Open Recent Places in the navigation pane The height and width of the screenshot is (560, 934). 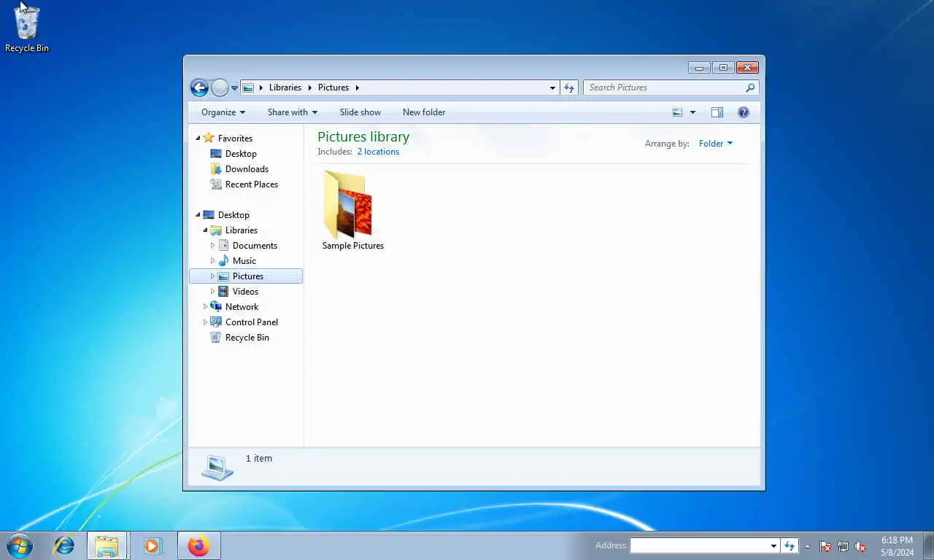tap(252, 184)
